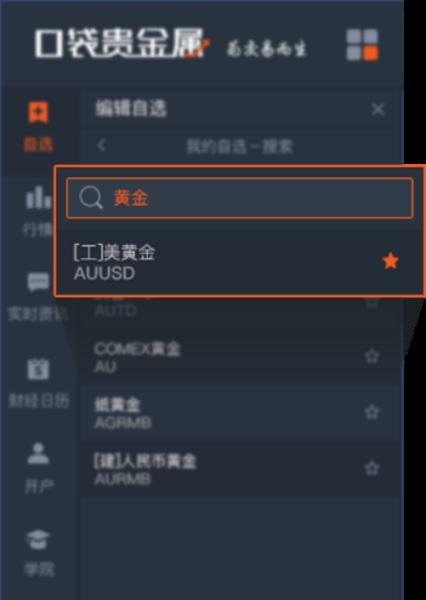The image size is (426, 600).
Task: Open the 学院 graduation cap icon
Action: coord(38,539)
